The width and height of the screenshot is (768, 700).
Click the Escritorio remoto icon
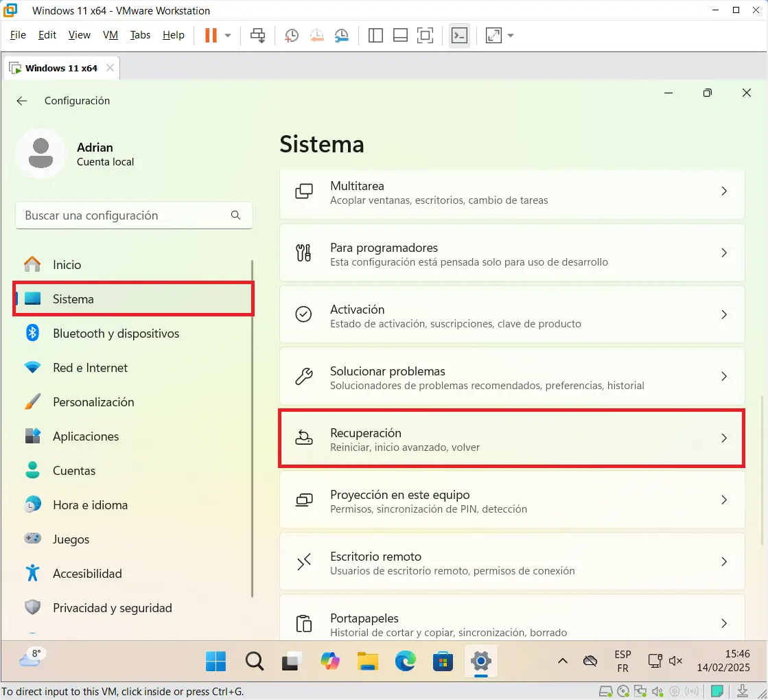click(303, 561)
